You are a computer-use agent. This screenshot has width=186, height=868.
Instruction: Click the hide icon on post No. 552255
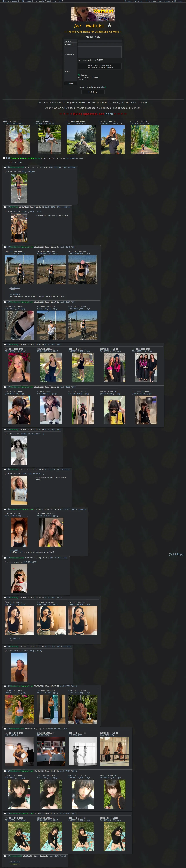(9, 509)
